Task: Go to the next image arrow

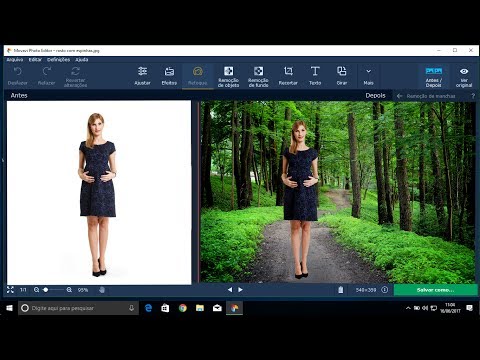Action: point(240,290)
